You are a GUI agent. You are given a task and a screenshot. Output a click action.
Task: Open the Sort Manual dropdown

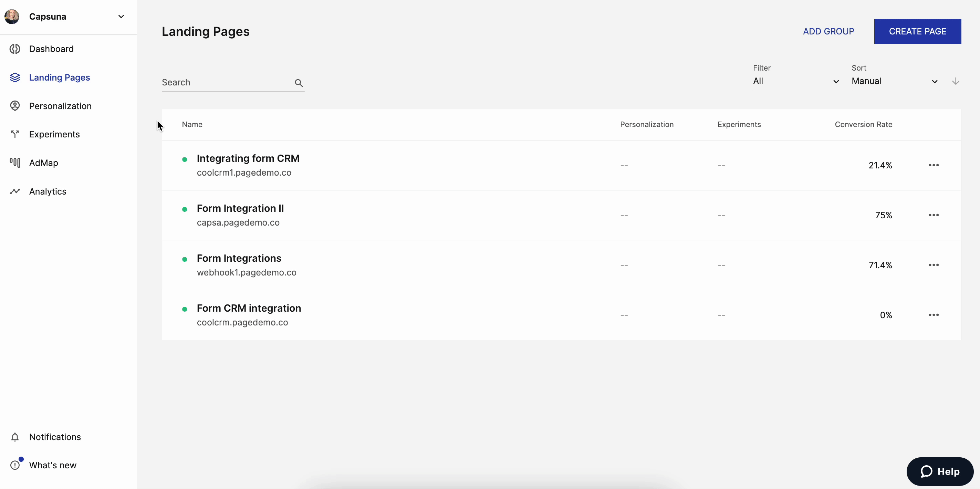(x=895, y=81)
